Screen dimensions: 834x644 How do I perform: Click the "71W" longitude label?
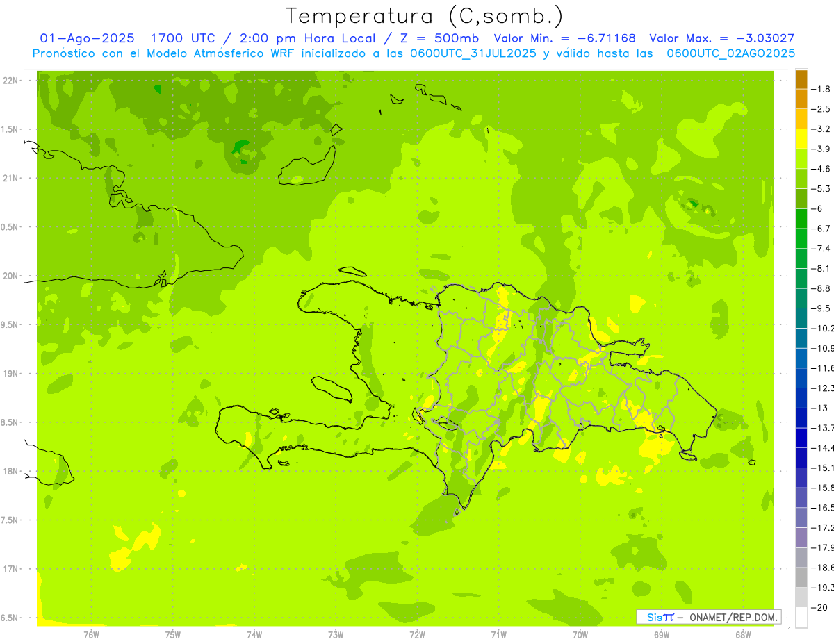point(498,635)
